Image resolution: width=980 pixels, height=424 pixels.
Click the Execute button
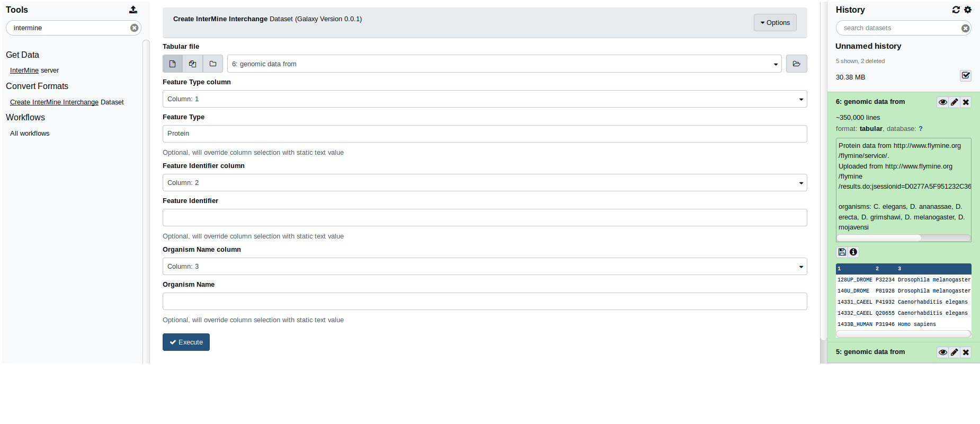click(186, 342)
